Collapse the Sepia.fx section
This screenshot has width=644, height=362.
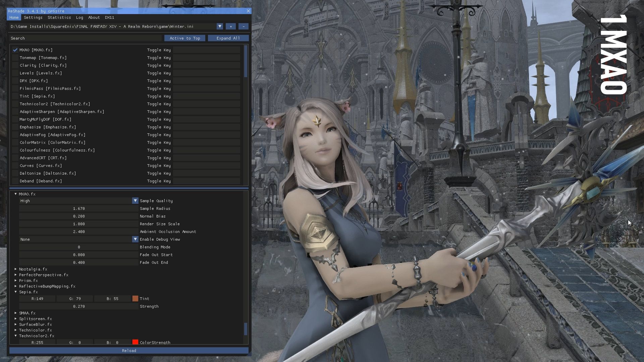[15, 292]
